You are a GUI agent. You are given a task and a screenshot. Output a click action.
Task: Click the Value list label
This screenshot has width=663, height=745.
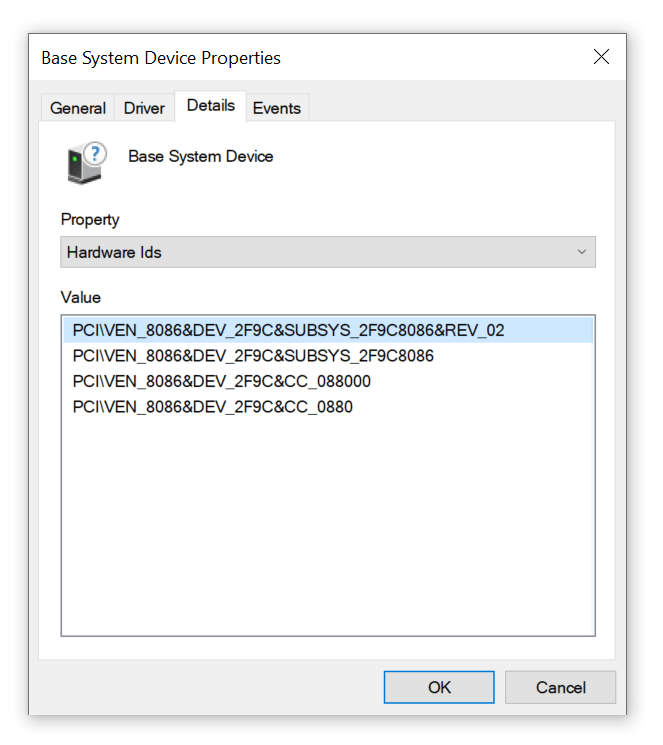[81, 297]
